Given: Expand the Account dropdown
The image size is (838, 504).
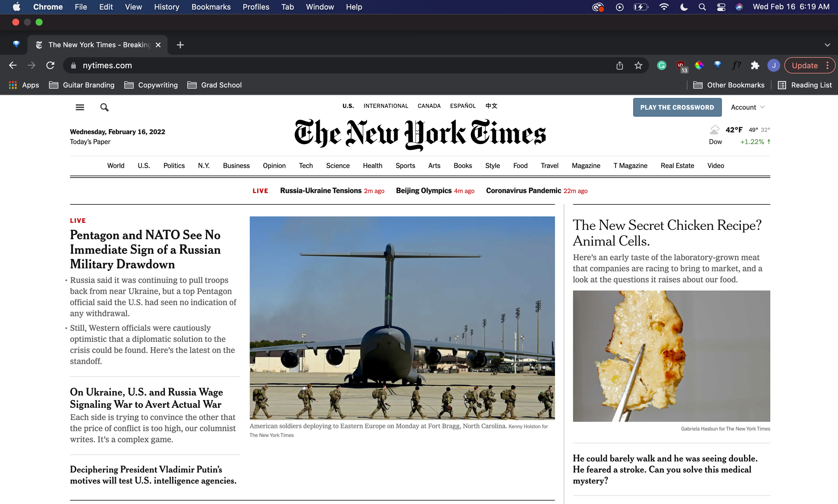Looking at the screenshot, I should (747, 107).
